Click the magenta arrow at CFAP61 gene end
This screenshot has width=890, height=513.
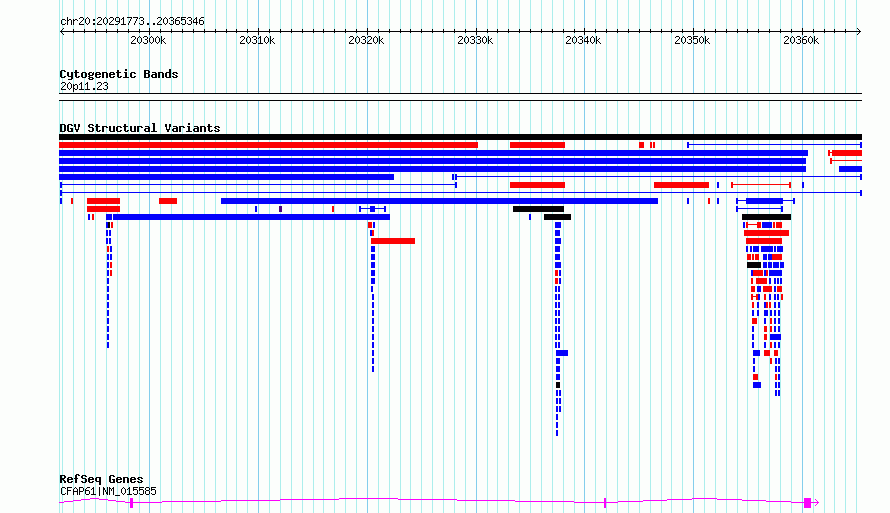point(816,503)
